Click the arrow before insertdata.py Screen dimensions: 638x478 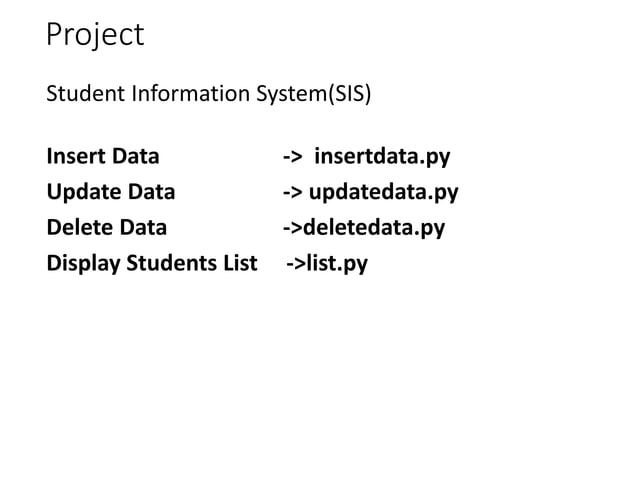point(293,157)
